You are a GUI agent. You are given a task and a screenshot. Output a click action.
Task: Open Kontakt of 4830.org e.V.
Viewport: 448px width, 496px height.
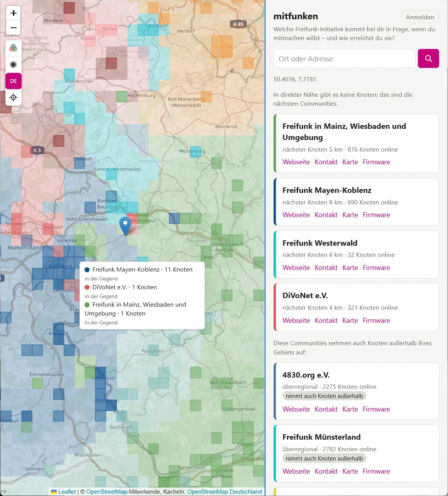326,409
